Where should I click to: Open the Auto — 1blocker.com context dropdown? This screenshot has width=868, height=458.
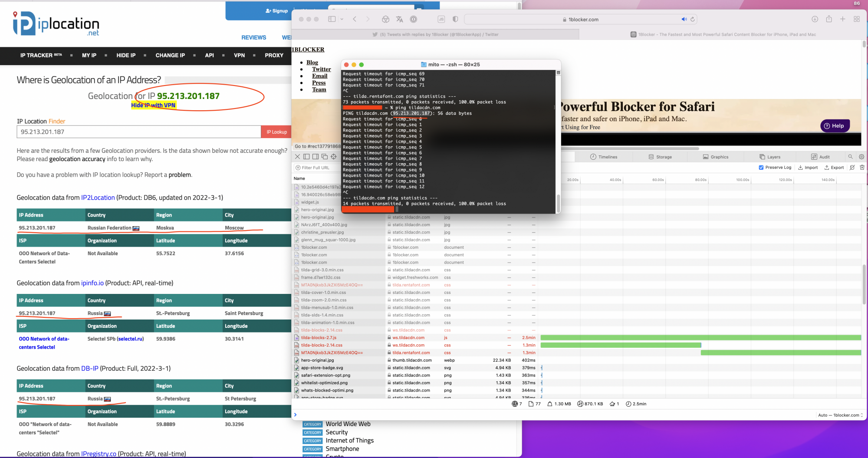[x=841, y=415]
